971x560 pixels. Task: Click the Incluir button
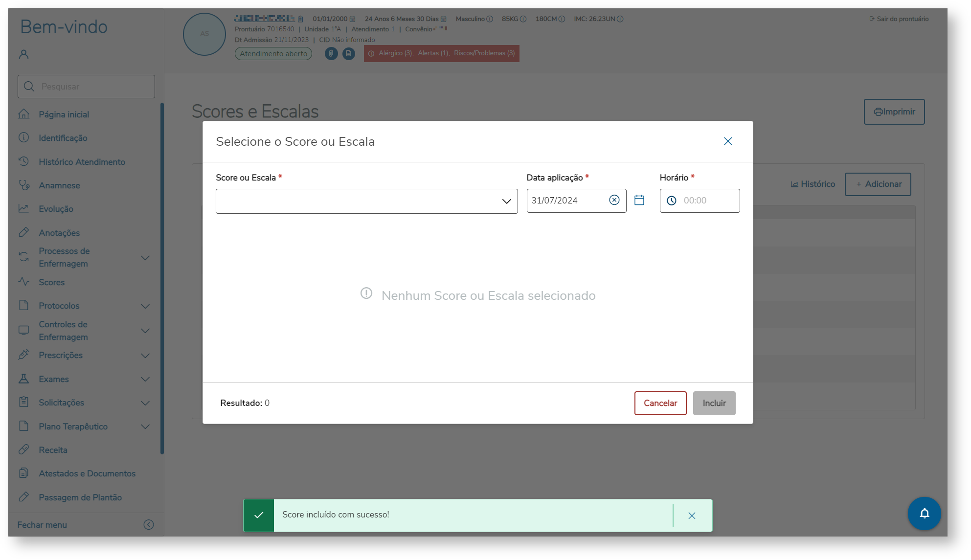(x=714, y=403)
